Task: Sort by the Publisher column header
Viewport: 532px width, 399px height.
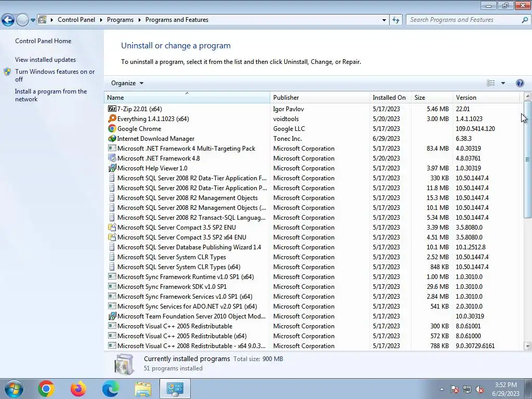Action: [x=320, y=97]
